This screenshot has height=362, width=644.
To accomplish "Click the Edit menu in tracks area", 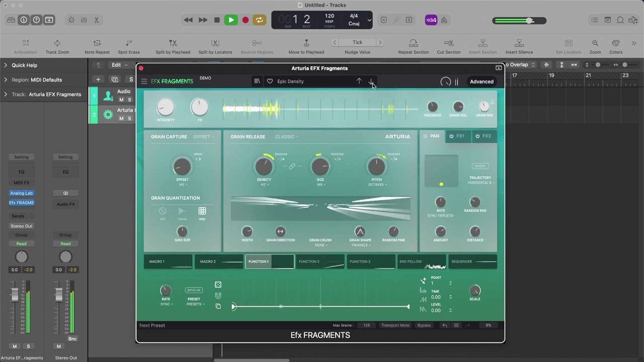I will tap(119, 65).
